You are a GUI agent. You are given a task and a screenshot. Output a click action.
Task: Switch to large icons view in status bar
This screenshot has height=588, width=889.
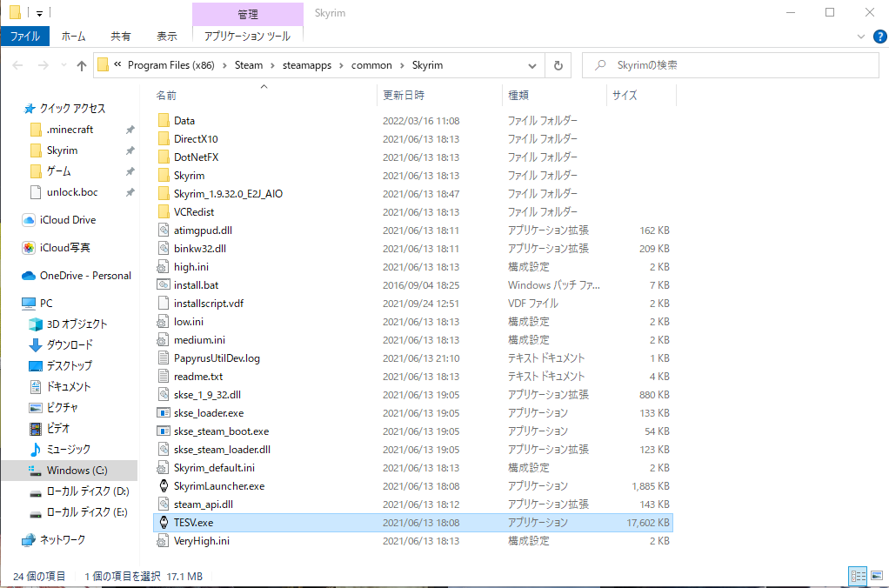[x=877, y=576]
